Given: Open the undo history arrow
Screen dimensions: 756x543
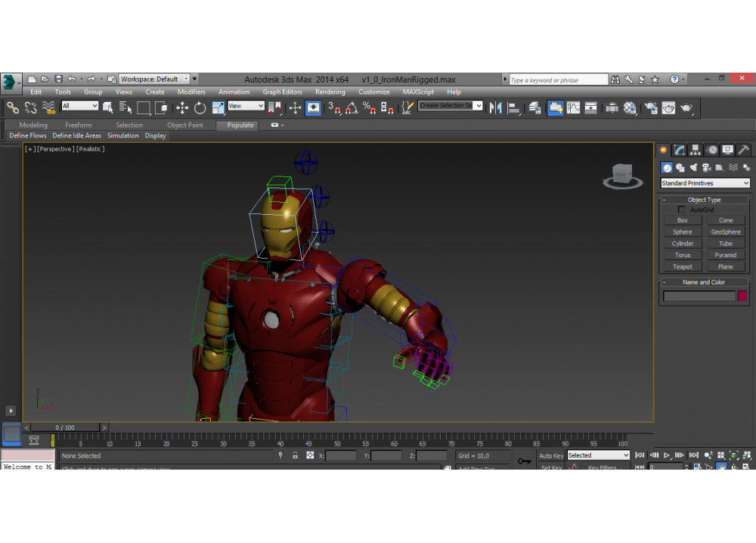Looking at the screenshot, I should pyautogui.click(x=82, y=79).
